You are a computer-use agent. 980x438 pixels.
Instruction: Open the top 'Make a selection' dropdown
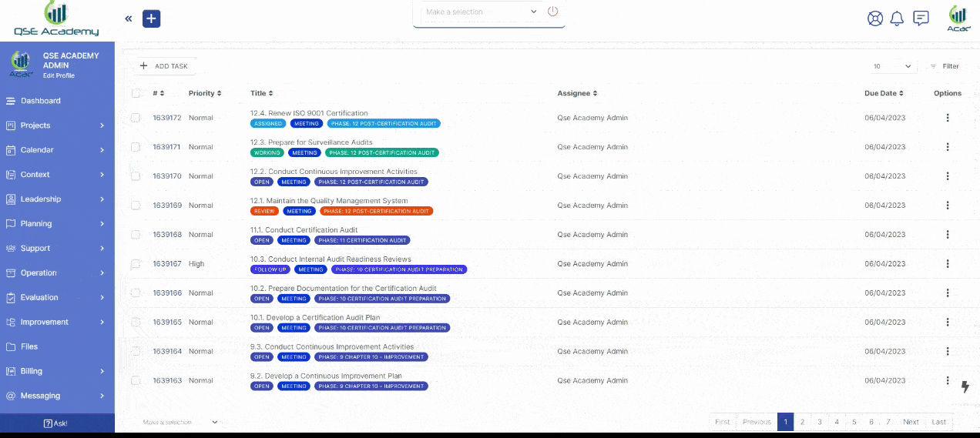pyautogui.click(x=482, y=12)
